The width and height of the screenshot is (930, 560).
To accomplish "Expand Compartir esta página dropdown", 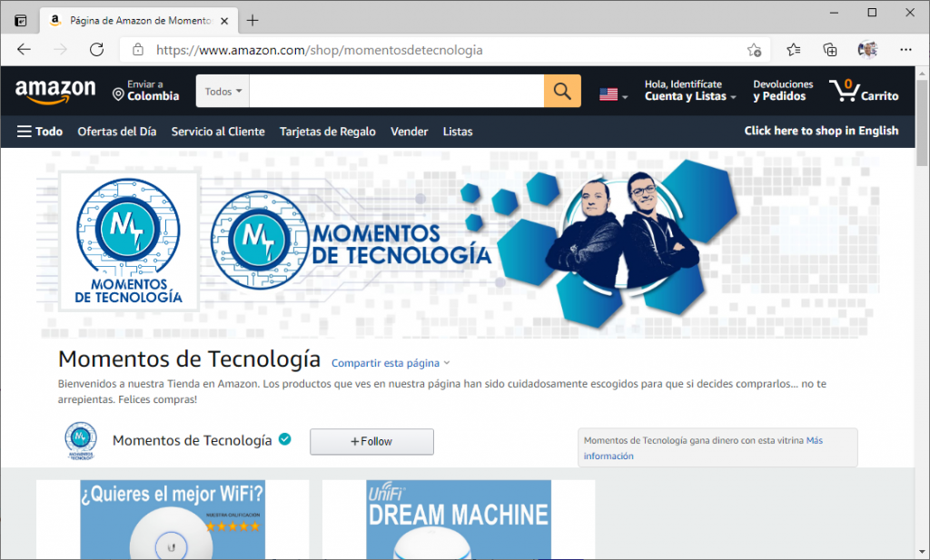I will 391,363.
